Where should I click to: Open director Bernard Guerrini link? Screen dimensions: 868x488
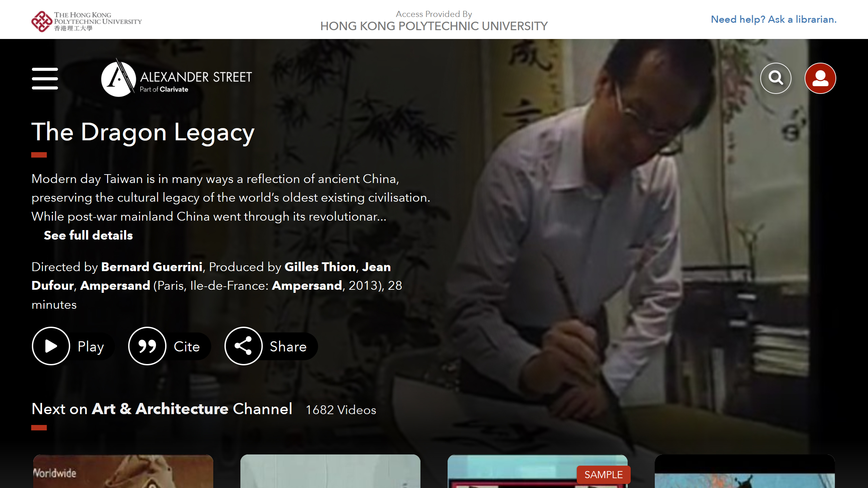tap(152, 267)
